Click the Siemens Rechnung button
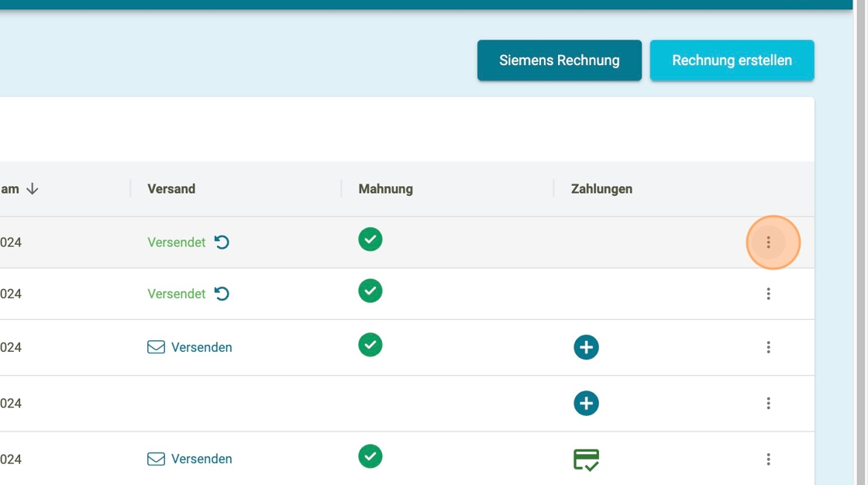The height and width of the screenshot is (485, 868). click(559, 60)
